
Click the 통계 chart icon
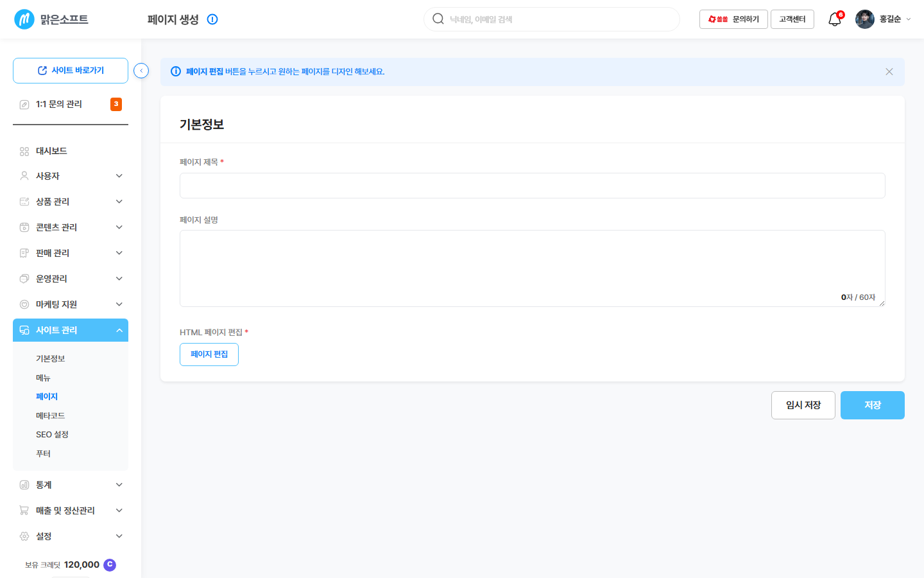click(24, 485)
